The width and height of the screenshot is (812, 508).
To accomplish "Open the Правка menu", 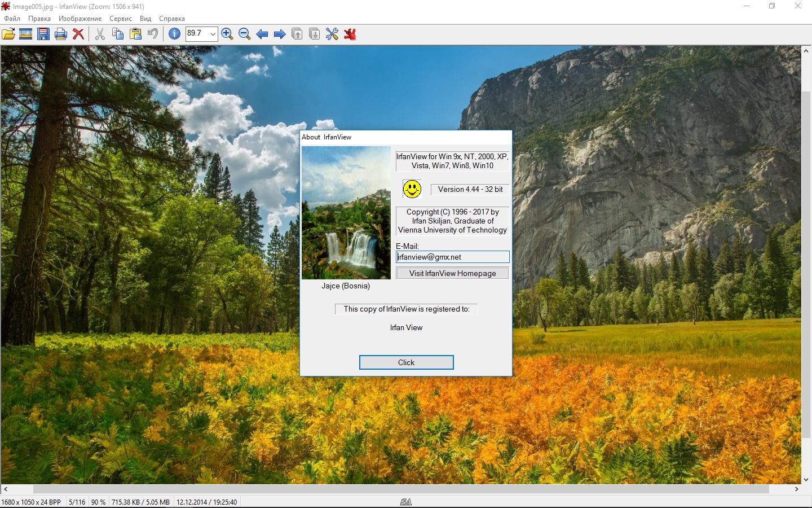I will pyautogui.click(x=39, y=19).
